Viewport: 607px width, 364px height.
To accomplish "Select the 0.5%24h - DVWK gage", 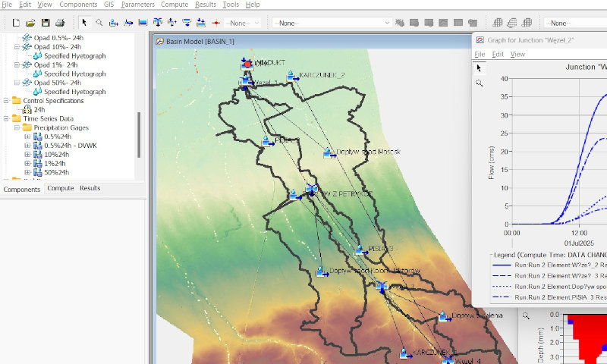I will (69, 145).
